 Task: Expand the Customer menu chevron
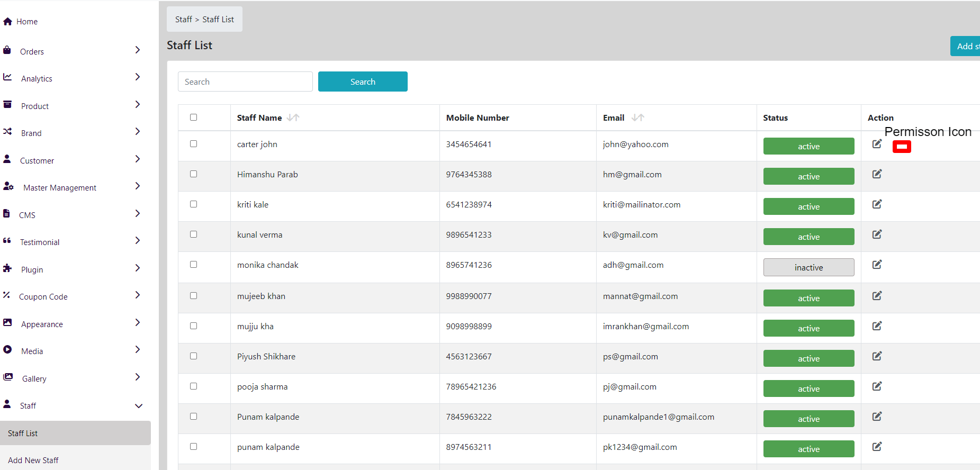(x=138, y=159)
